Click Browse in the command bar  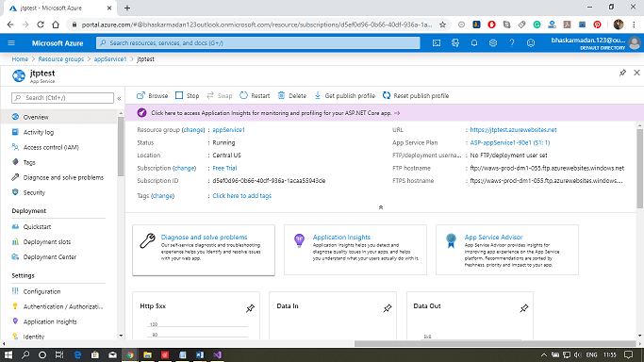click(x=153, y=95)
